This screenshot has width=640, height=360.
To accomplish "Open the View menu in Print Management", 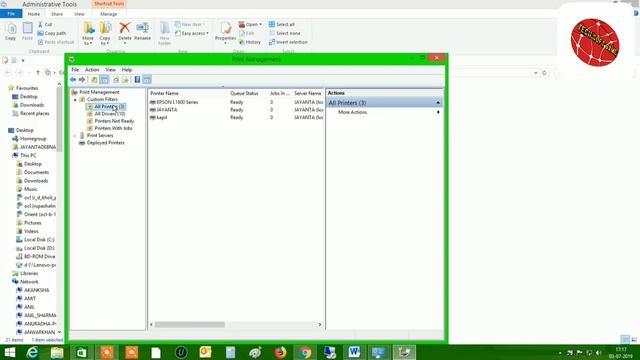I will point(110,70).
